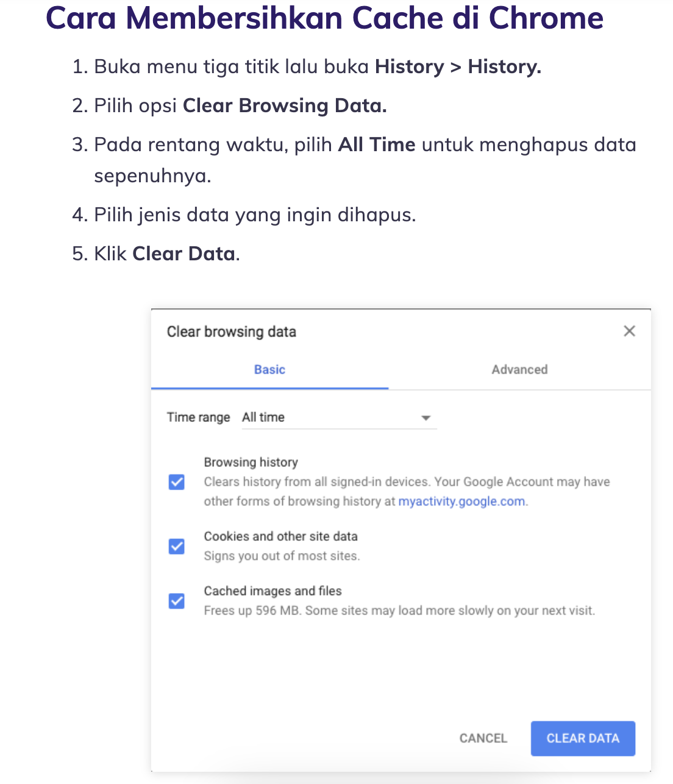Open the All time range dropdown
Viewport: 673px width, 784px height.
coord(339,418)
